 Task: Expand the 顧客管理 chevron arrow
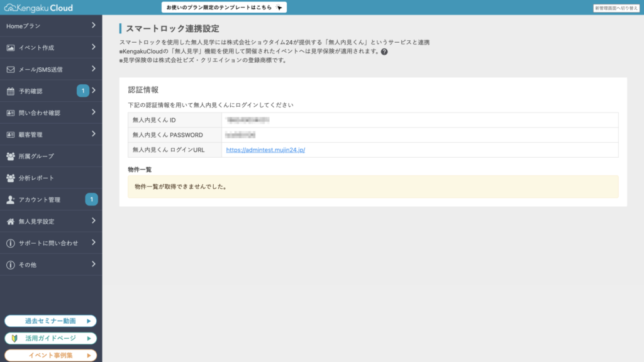(x=93, y=134)
